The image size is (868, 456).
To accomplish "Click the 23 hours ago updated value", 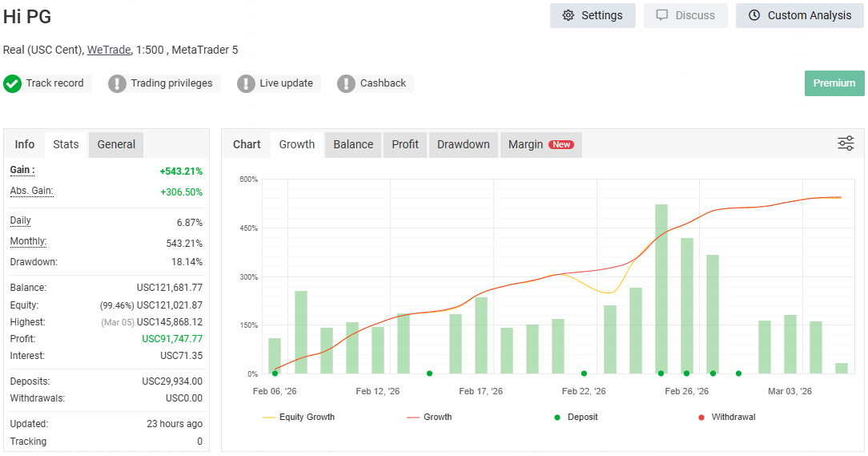I will [175, 424].
